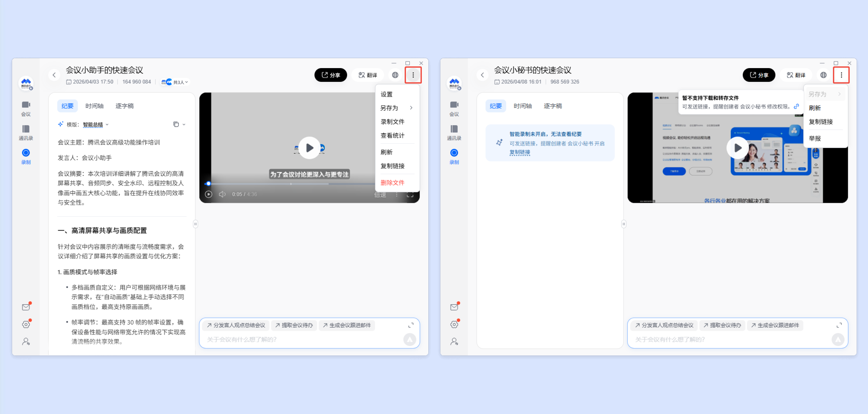Image resolution: width=868 pixels, height=414 pixels.
Task: Mute the video using the speaker icon
Action: tap(222, 194)
